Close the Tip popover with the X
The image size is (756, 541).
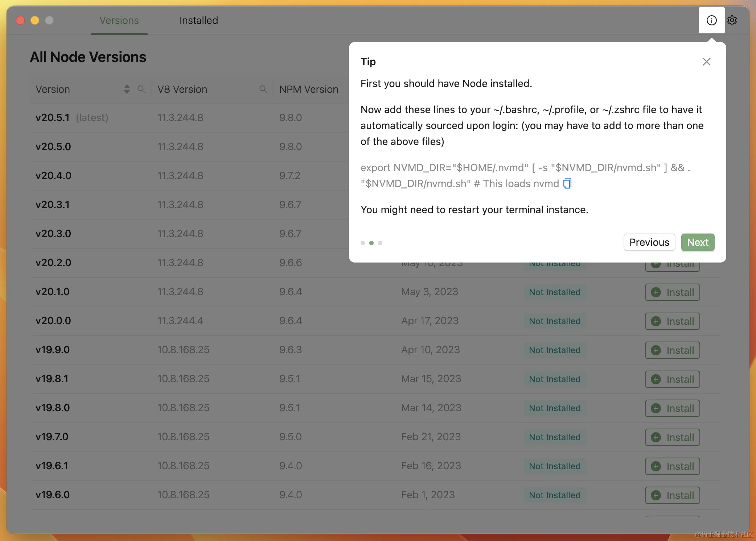coord(706,62)
